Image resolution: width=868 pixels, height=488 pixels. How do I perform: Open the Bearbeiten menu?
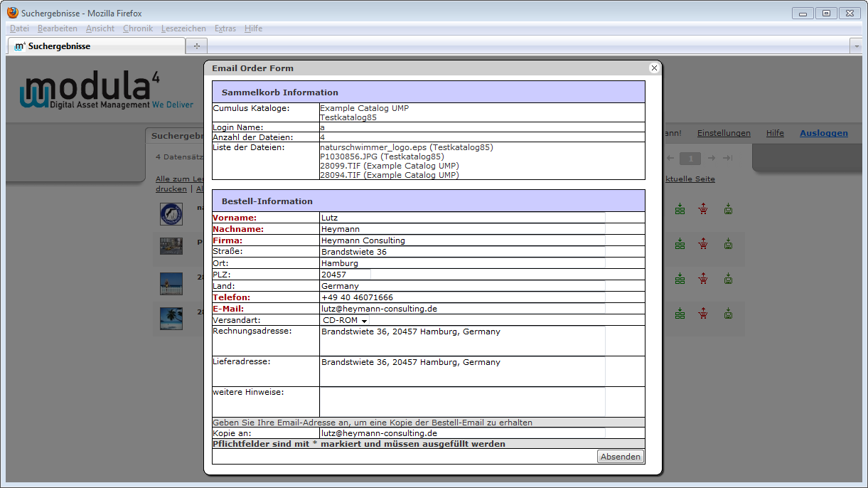pyautogui.click(x=58, y=28)
